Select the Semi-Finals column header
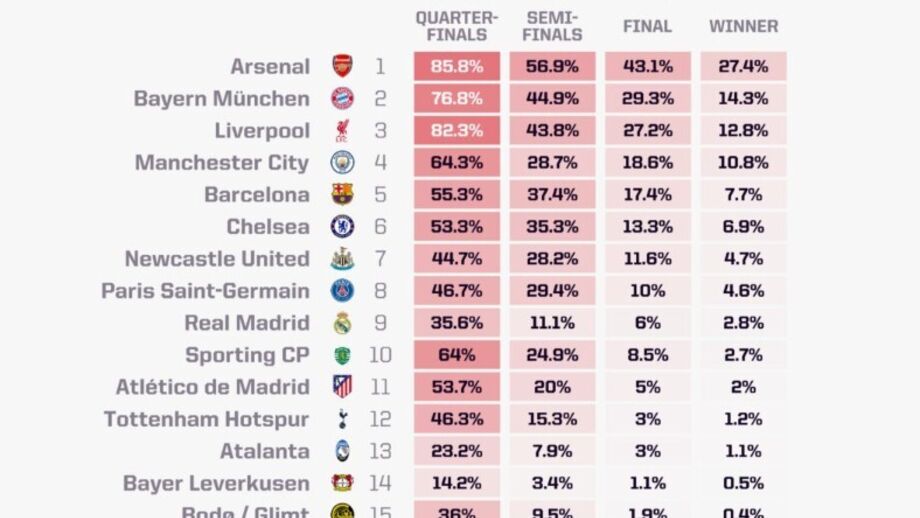 pos(552,27)
